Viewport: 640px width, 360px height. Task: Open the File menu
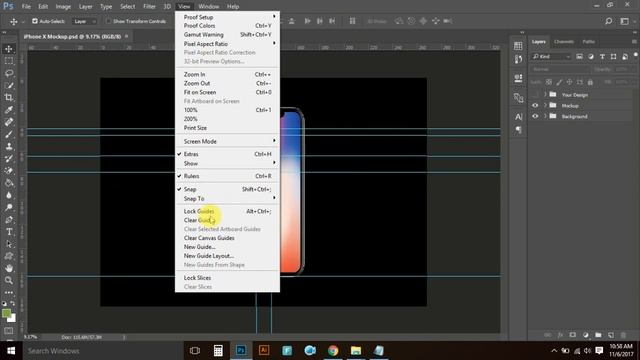26,7
